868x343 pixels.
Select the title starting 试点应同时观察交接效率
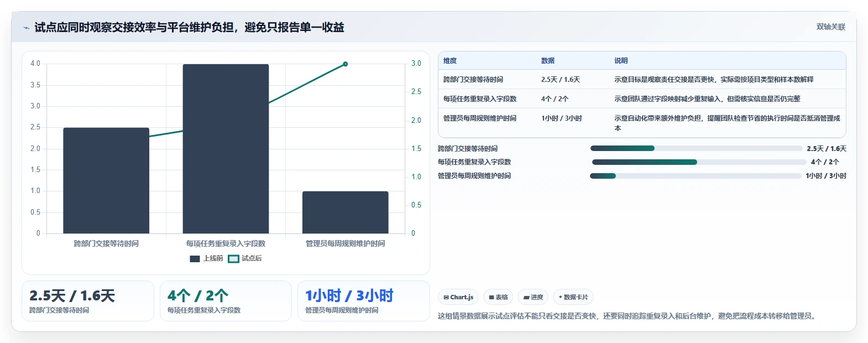click(189, 27)
